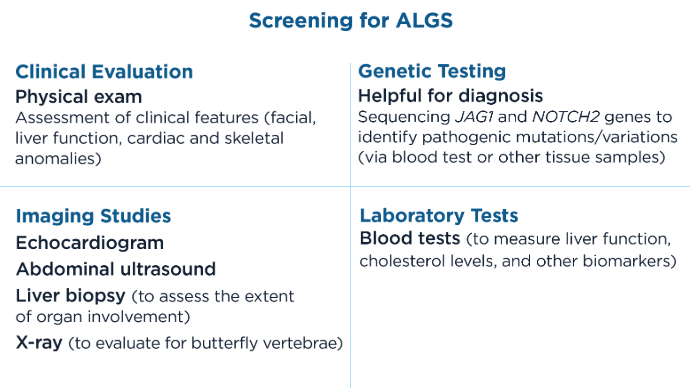This screenshot has height=388, width=690.
Task: Select the Clinical Evaluation heading
Action: point(104,72)
